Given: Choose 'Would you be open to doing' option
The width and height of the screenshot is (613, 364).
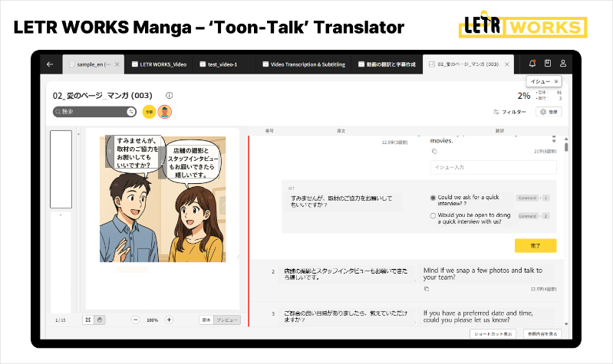Looking at the screenshot, I should (x=433, y=215).
